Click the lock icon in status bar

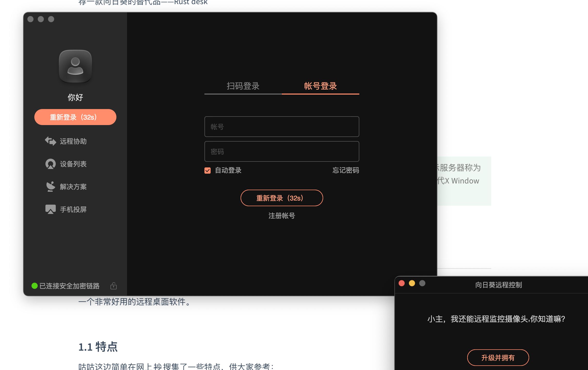click(114, 286)
